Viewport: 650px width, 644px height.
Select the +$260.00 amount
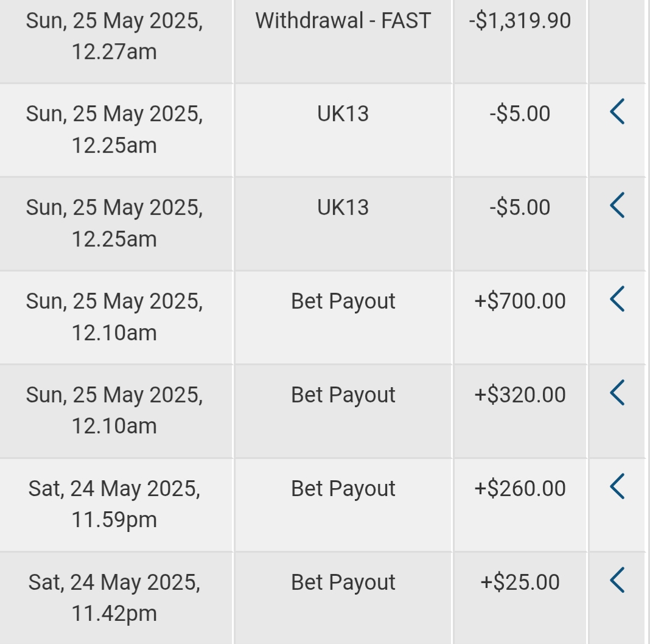point(520,489)
